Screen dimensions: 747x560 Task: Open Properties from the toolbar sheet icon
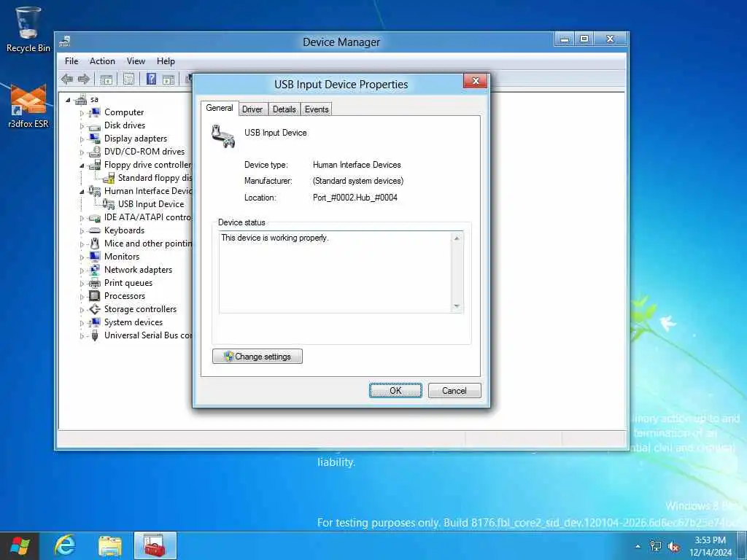(128, 79)
